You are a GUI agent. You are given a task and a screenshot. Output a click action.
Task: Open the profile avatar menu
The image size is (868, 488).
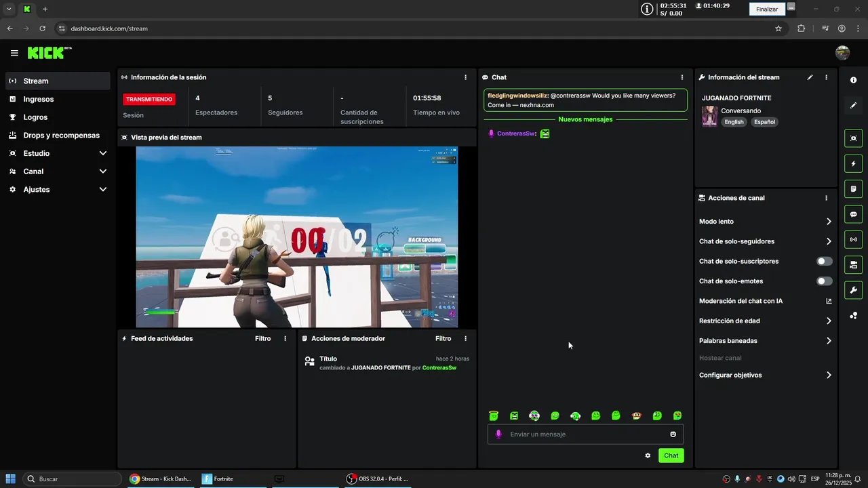[842, 53]
